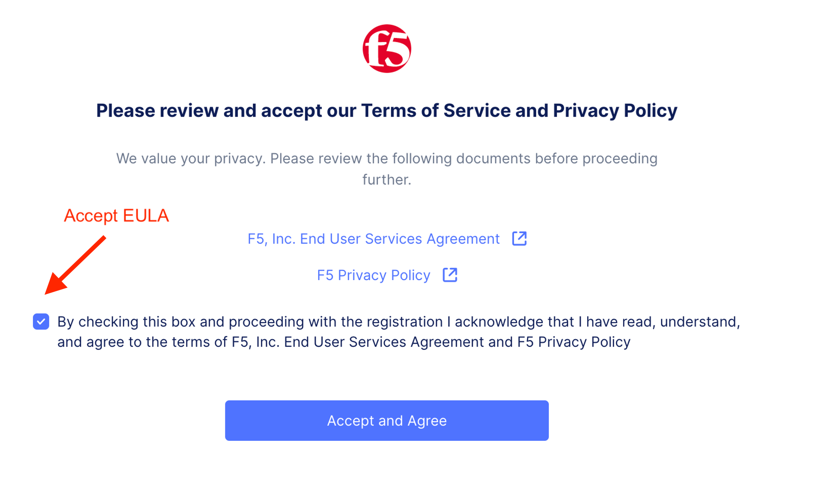826x504 pixels.
Task: Untick the agreement acknowledgment checkbox
Action: click(41, 322)
